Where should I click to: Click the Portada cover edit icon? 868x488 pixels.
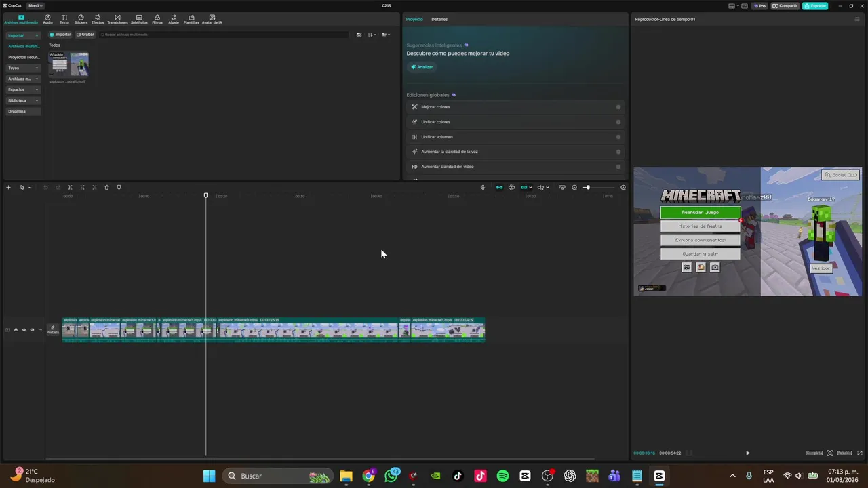(53, 330)
